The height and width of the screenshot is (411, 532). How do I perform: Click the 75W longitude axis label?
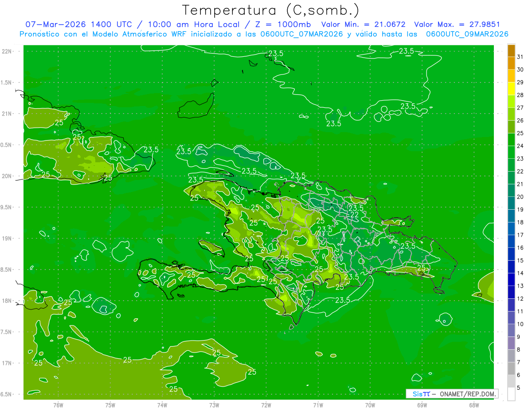110,405
